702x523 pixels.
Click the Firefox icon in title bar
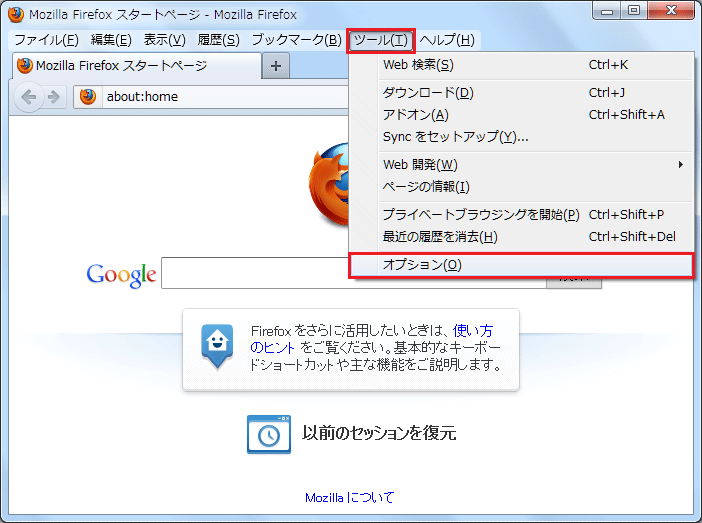15,14
